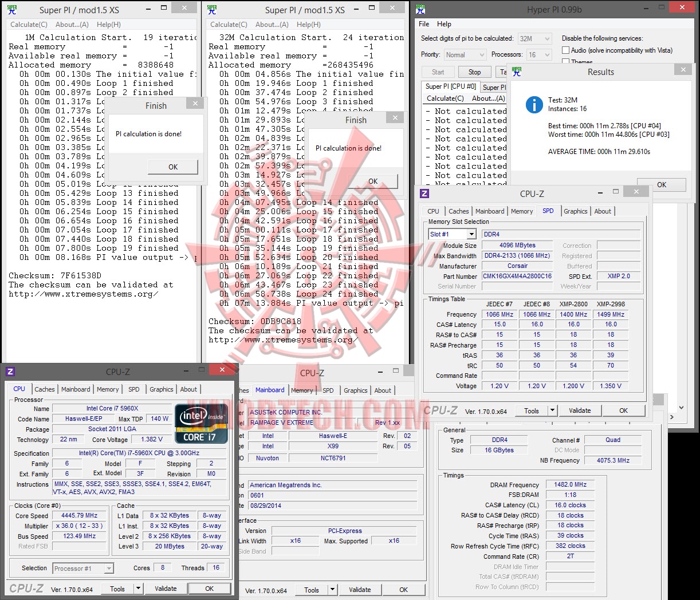Click the Super PI icon in 32M window title bar
700x600 pixels.
pyautogui.click(x=212, y=9)
